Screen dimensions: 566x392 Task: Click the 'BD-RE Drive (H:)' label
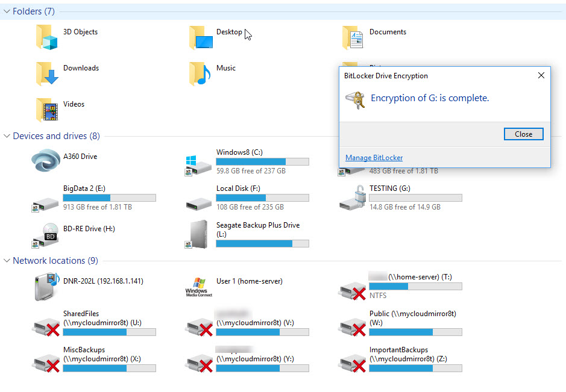[x=89, y=229]
